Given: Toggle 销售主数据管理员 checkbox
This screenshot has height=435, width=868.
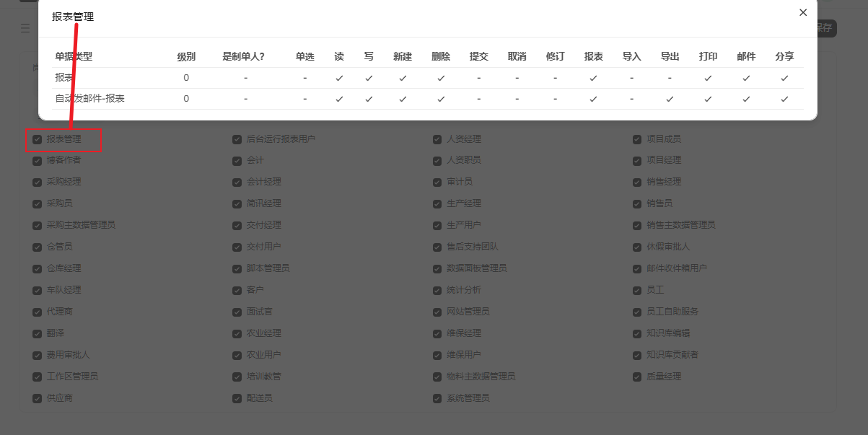Looking at the screenshot, I should [x=637, y=225].
